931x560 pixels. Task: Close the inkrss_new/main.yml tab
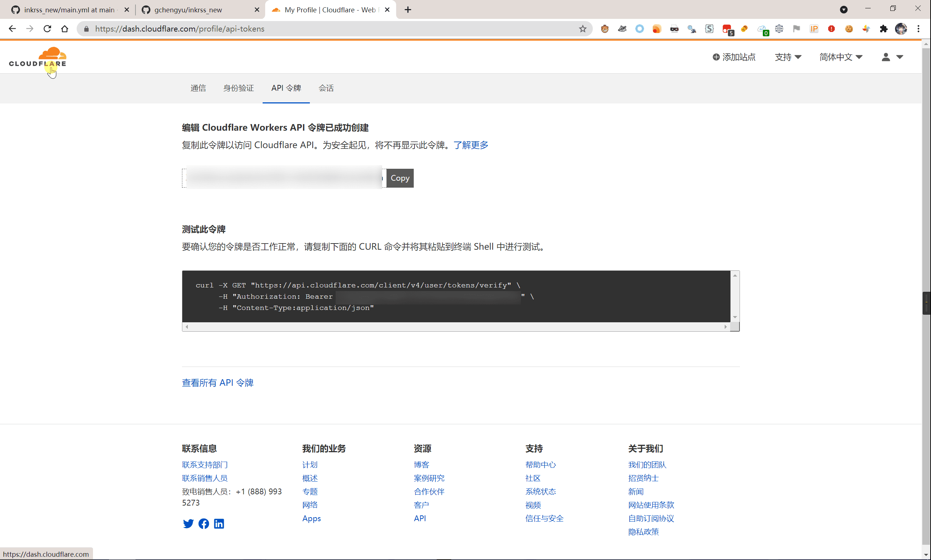(127, 10)
